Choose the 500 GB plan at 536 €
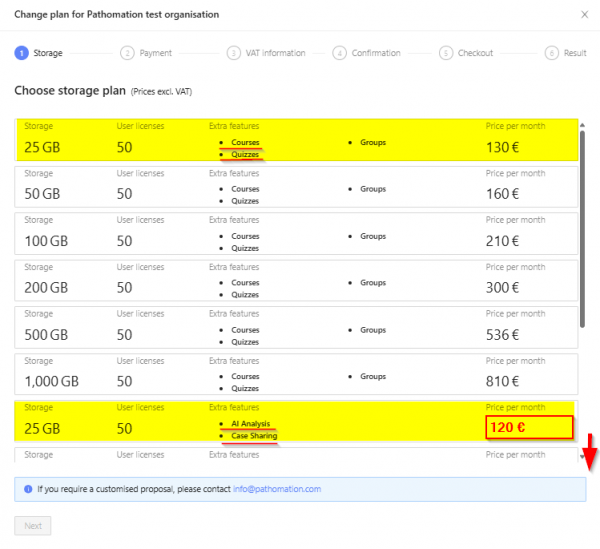This screenshot has height=549, width=600. (x=295, y=329)
